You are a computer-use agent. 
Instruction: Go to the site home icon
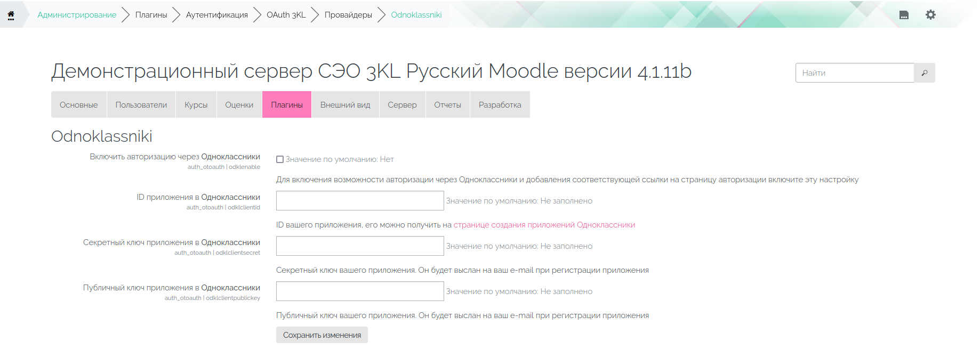11,15
